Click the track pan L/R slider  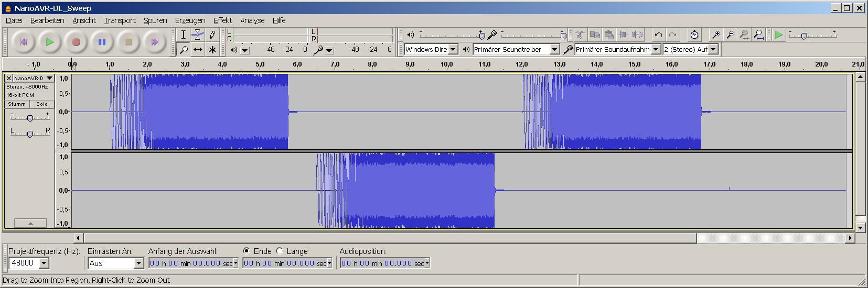pyautogui.click(x=30, y=134)
